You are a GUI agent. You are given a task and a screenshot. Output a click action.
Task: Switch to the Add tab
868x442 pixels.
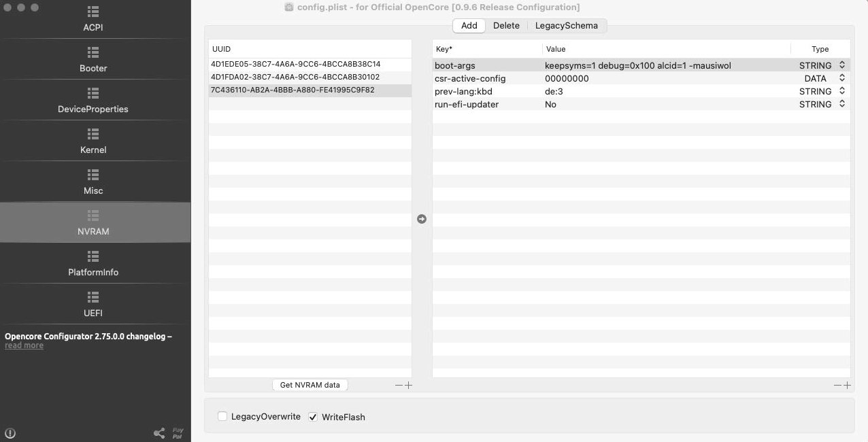tap(469, 25)
